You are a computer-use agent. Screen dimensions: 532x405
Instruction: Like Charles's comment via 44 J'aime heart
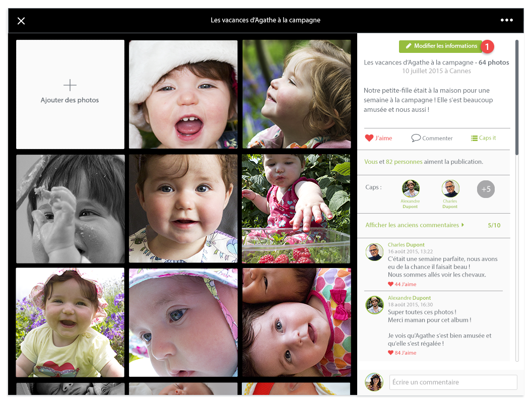click(390, 284)
